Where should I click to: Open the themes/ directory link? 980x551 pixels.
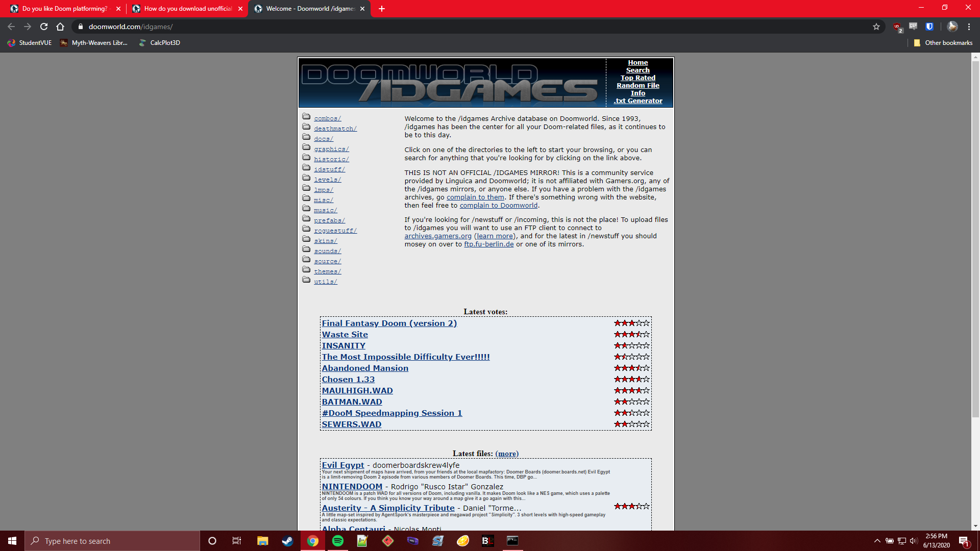(x=327, y=271)
